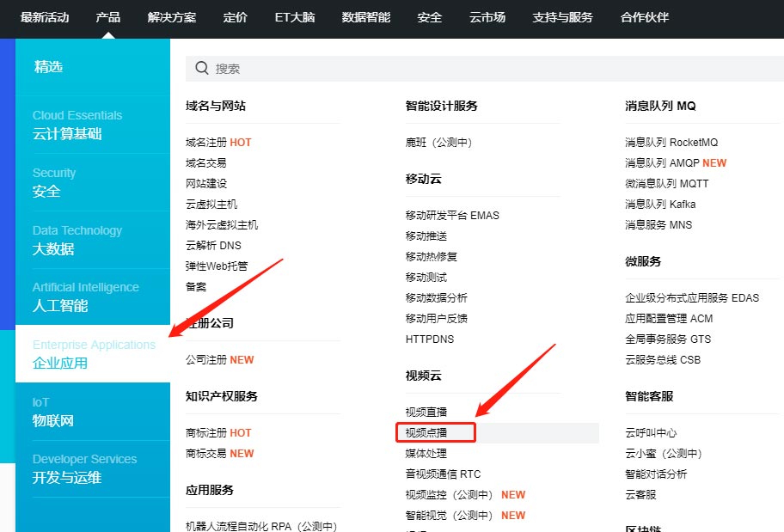784x532 pixels.
Task: Open 云呼叫中心 link
Action: 651,432
